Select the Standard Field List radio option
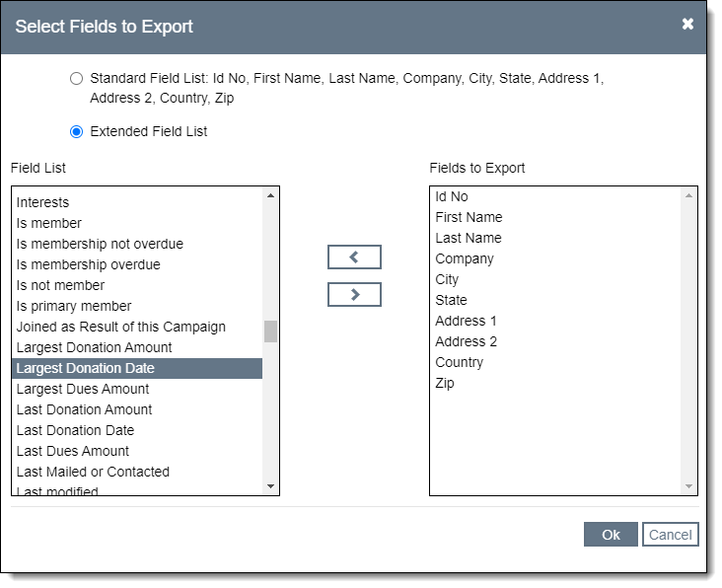722x588 pixels. pyautogui.click(x=77, y=79)
